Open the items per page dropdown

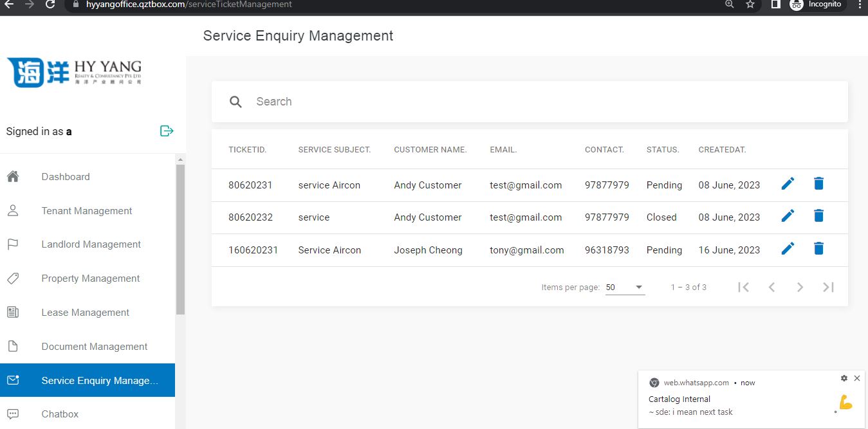pyautogui.click(x=624, y=288)
